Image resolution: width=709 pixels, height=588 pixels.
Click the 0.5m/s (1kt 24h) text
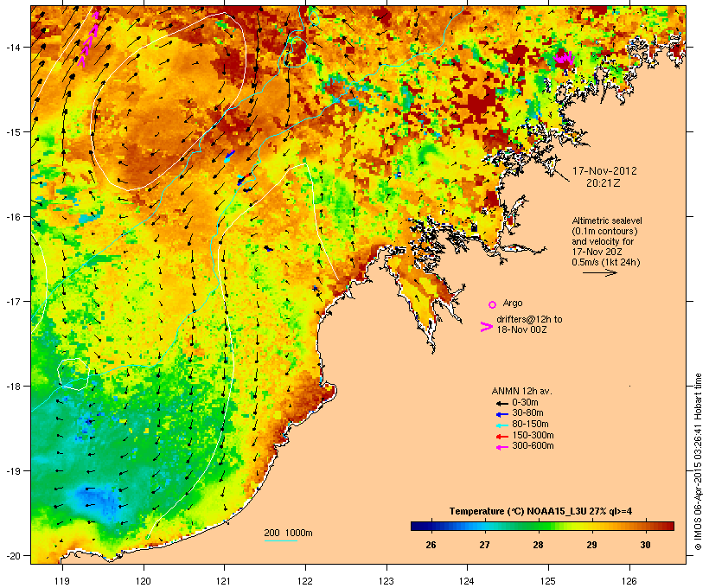(x=606, y=262)
